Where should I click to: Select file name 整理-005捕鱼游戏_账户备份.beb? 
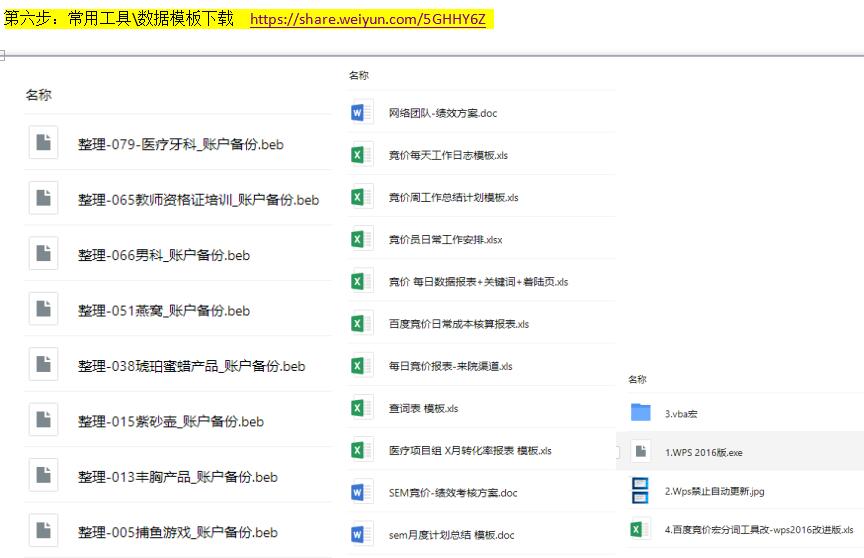coord(177,533)
